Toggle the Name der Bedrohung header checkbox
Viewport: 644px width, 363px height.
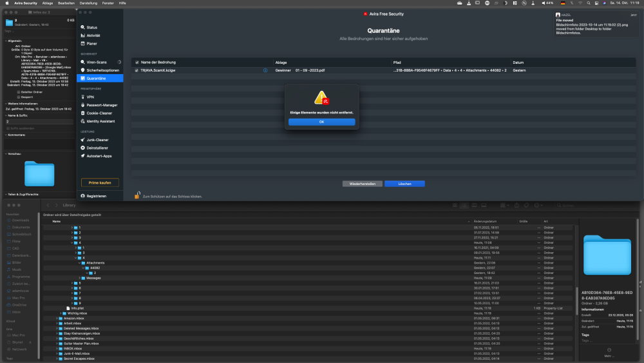137,63
